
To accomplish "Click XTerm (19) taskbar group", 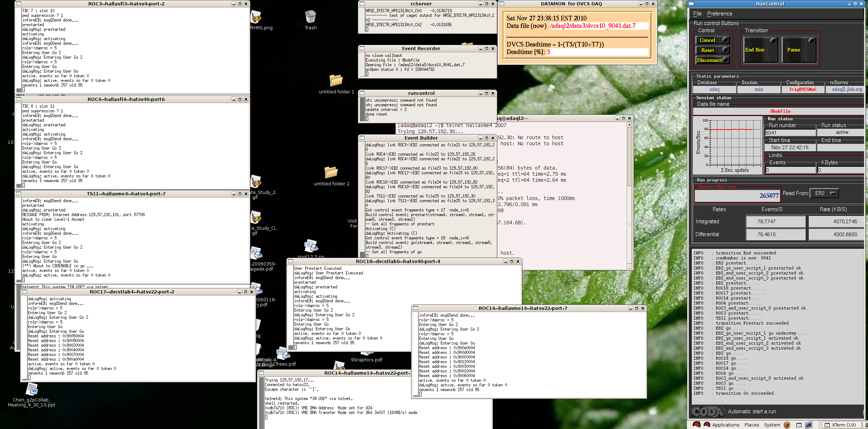I will pyautogui.click(x=843, y=425).
